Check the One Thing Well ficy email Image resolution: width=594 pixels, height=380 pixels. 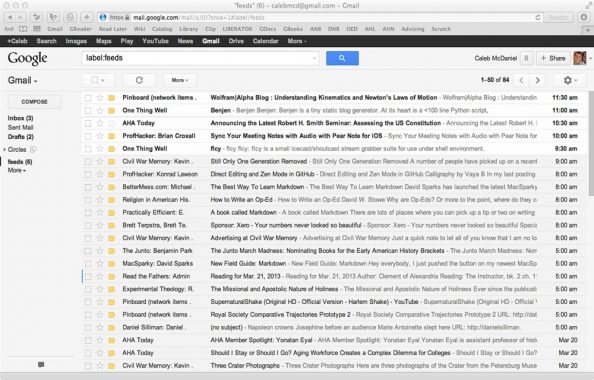(x=88, y=149)
